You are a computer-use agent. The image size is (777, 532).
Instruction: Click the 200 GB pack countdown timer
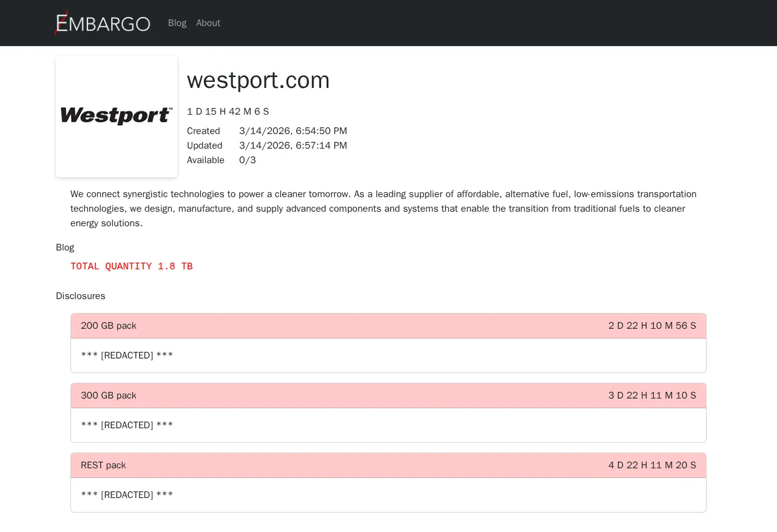click(652, 326)
